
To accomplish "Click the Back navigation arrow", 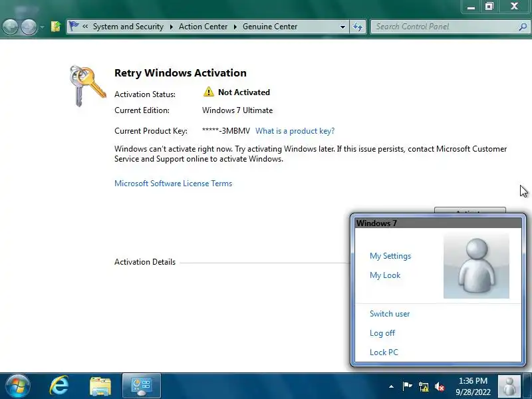I will pos(10,27).
